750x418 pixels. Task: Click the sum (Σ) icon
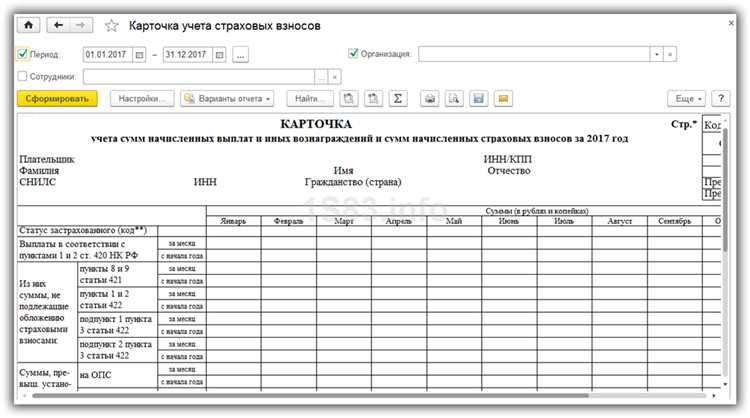pos(397,99)
